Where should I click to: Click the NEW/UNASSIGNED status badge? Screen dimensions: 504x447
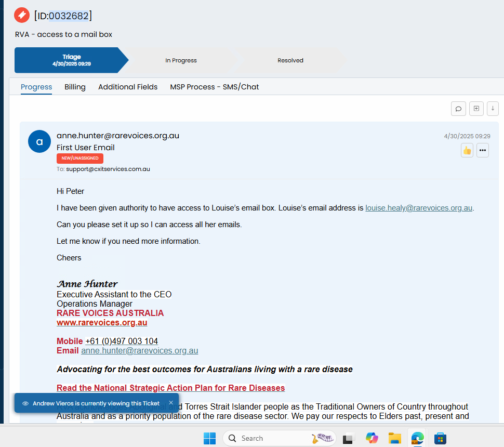[80, 158]
